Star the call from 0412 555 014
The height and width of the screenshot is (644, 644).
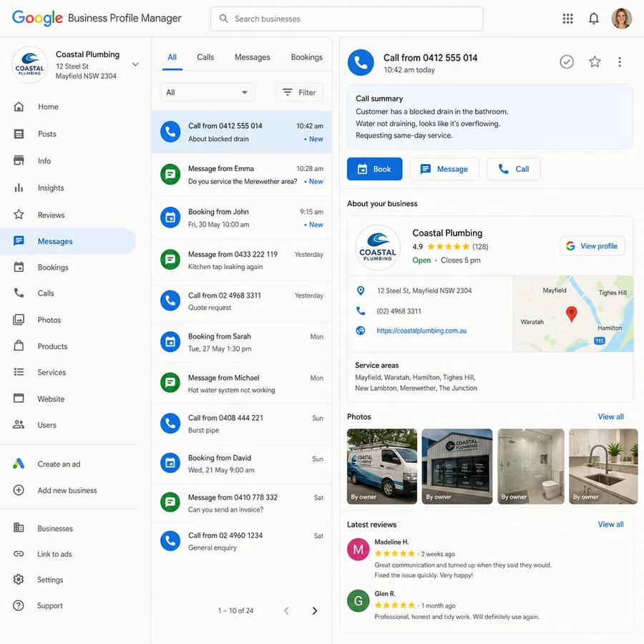click(x=595, y=62)
